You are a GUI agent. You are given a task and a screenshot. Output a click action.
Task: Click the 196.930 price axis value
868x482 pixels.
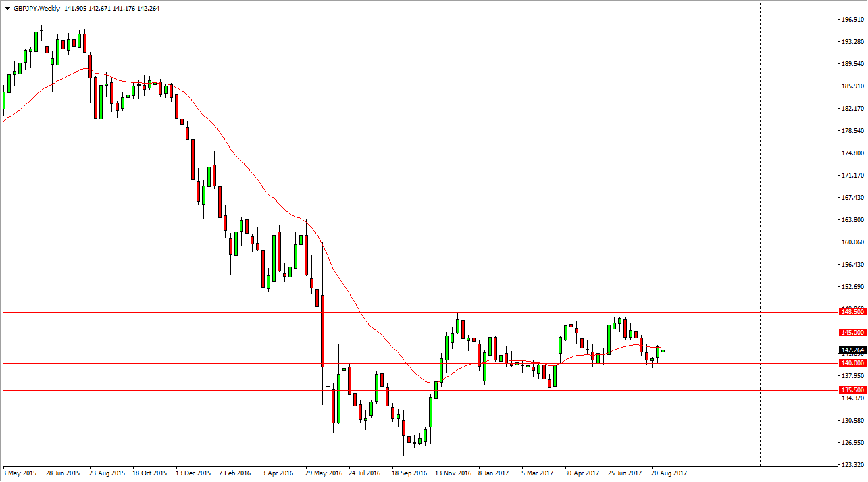[x=852, y=20]
